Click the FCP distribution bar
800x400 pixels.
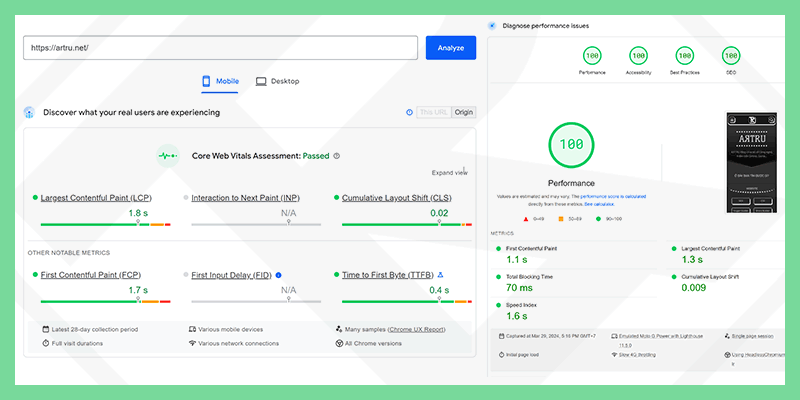coord(106,302)
